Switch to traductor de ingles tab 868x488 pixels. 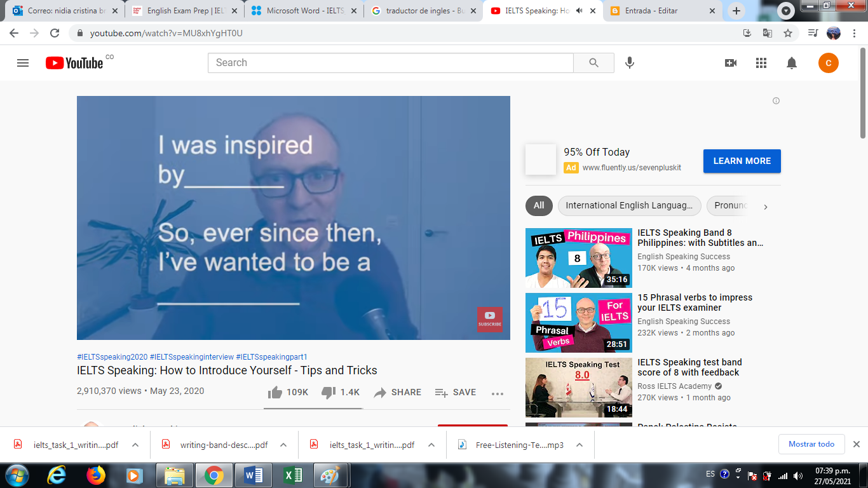point(423,11)
